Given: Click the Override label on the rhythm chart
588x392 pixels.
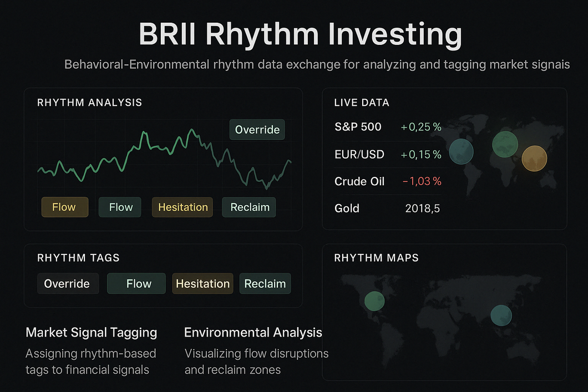Looking at the screenshot, I should tap(257, 130).
